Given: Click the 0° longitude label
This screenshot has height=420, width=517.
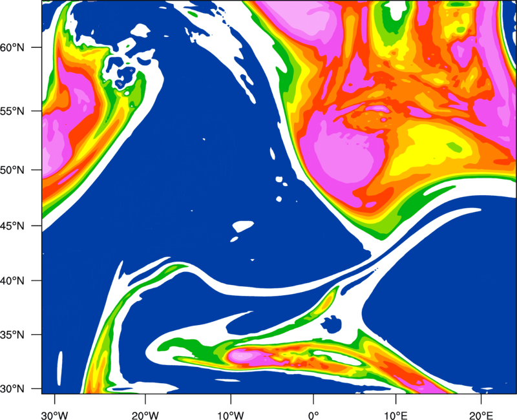Looking at the screenshot, I should 313,415.
